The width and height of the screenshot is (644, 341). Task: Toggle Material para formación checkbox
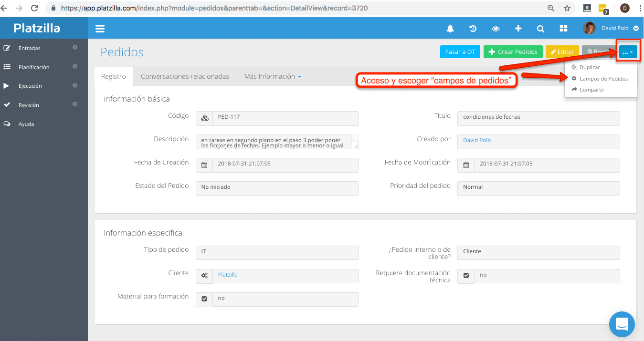pos(204,299)
